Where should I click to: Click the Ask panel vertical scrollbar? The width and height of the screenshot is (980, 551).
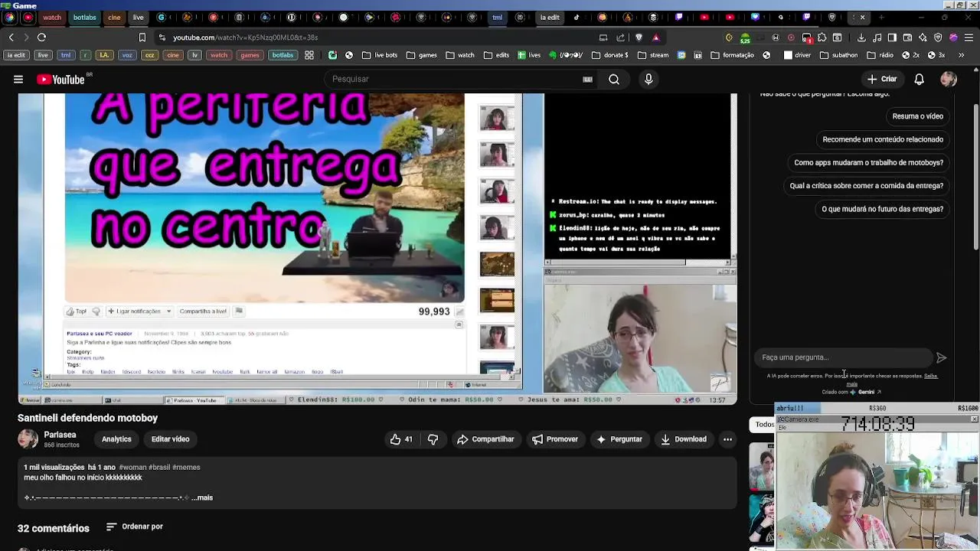tap(976, 176)
